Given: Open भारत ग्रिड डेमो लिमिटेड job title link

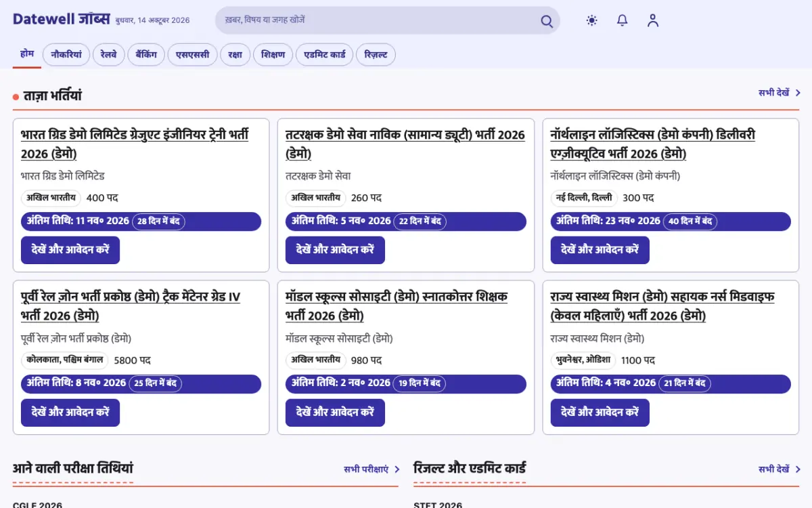Looking at the screenshot, I should point(135,144).
